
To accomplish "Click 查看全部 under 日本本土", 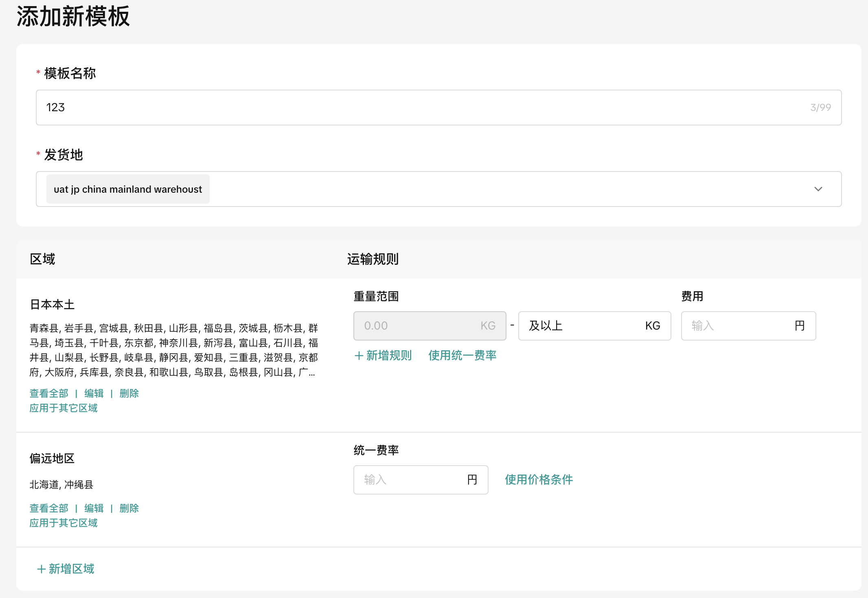I will [49, 394].
